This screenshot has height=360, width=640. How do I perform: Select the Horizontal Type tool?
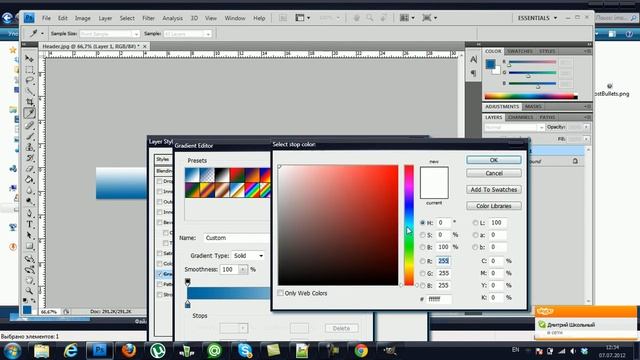click(29, 224)
